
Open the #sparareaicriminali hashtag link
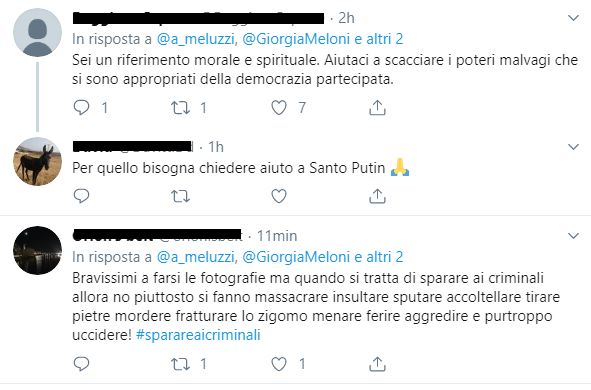(x=198, y=335)
